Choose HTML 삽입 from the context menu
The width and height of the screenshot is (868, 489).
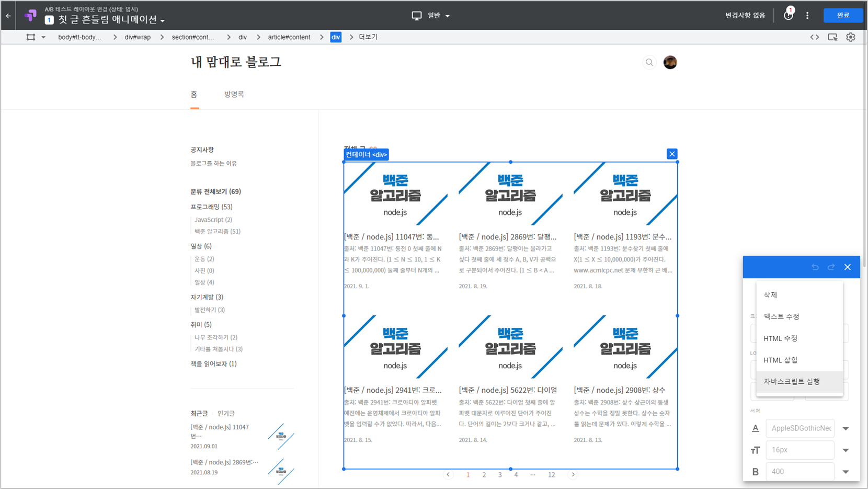[800, 360]
